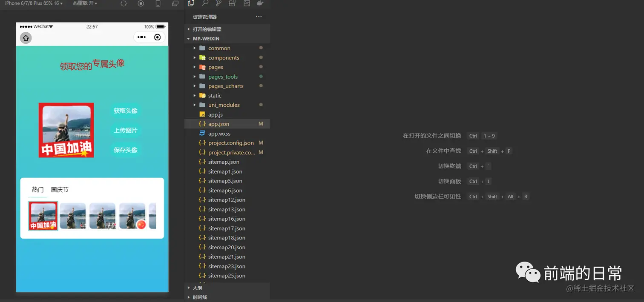Viewport: 644px width, 302px height.
Task: Collapse the MP-WEIXIN project root
Action: point(227,39)
